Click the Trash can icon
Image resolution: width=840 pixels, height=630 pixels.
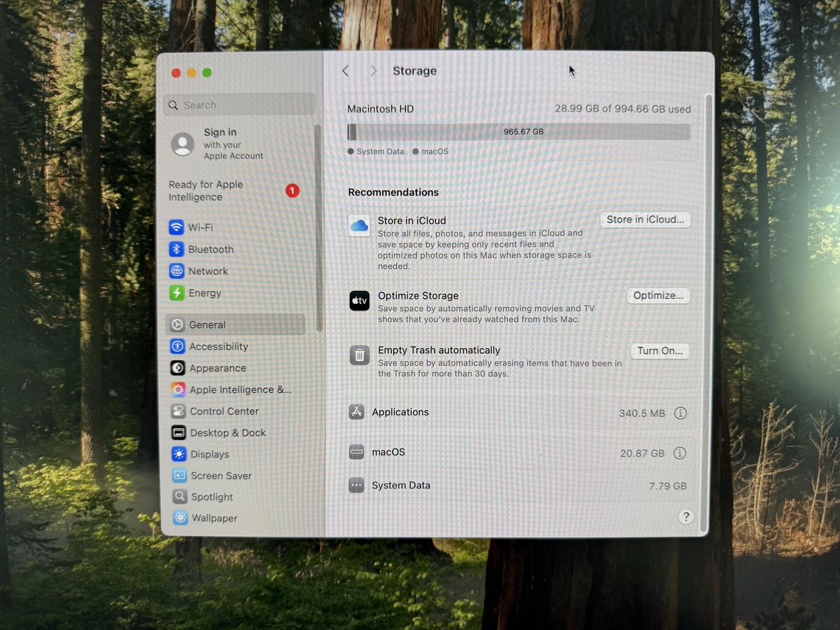pyautogui.click(x=359, y=355)
